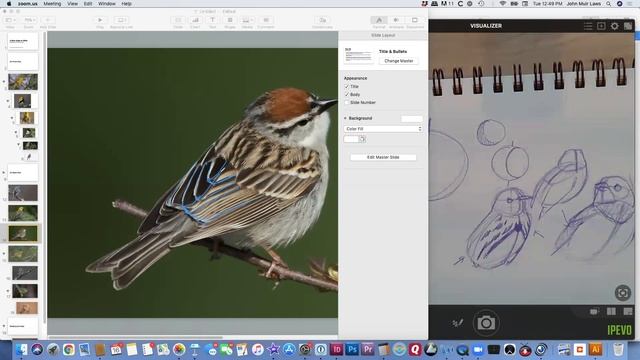Open the Trash in the Dock

coord(618,350)
